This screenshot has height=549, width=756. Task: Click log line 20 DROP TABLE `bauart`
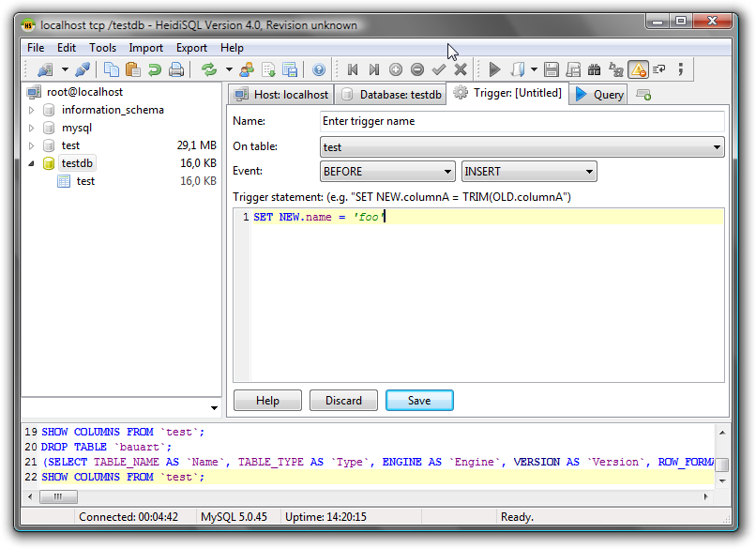106,447
